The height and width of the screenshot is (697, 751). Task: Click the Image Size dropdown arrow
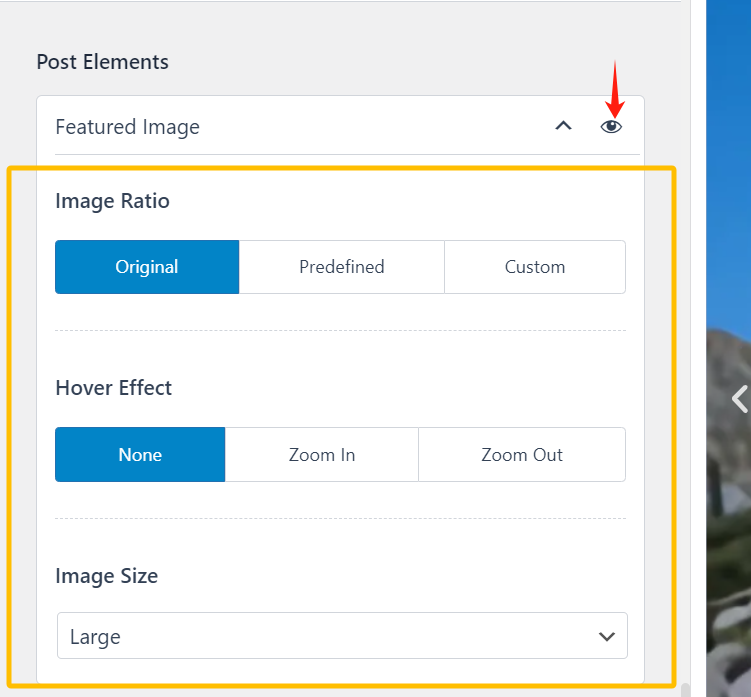pos(606,636)
